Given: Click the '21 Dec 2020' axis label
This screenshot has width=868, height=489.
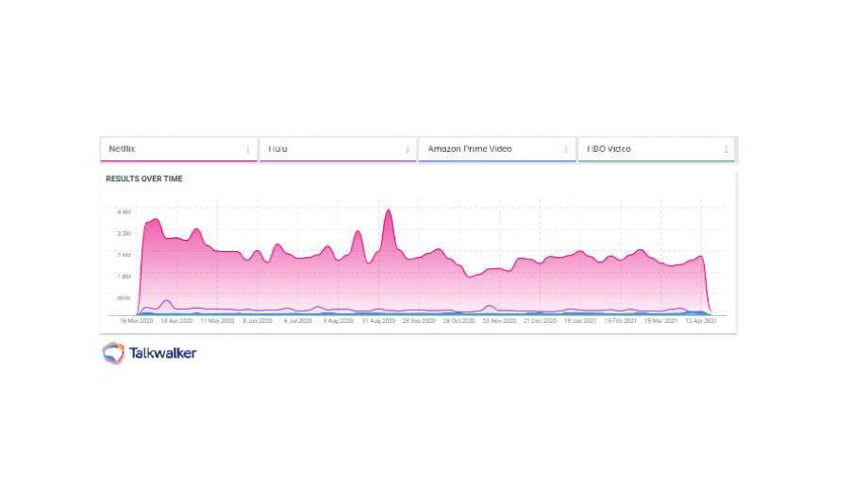Looking at the screenshot, I should point(540,321).
